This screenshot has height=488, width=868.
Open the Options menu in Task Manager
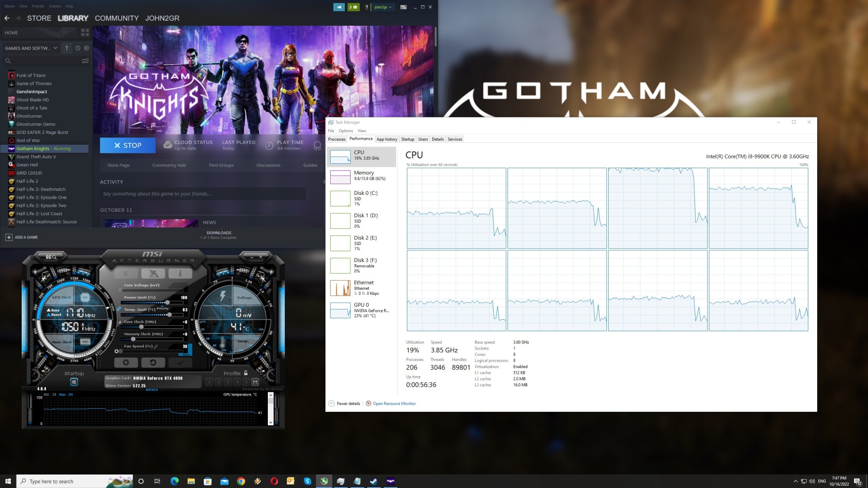345,130
